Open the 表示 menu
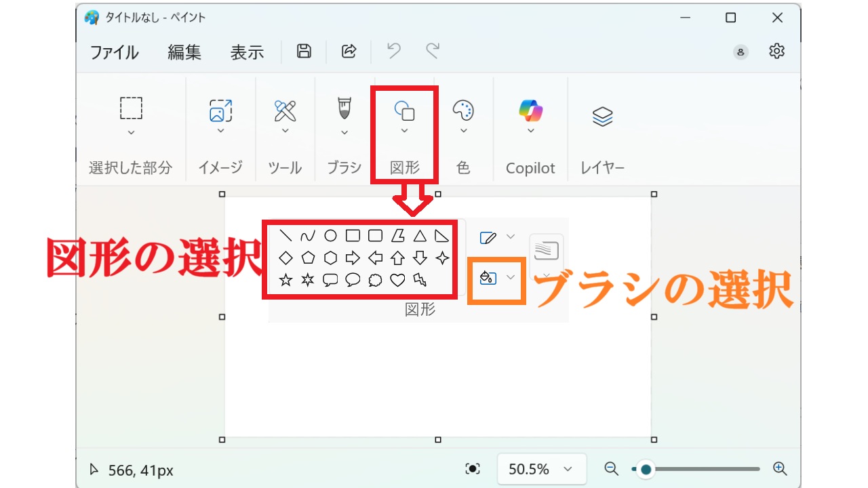 (247, 52)
